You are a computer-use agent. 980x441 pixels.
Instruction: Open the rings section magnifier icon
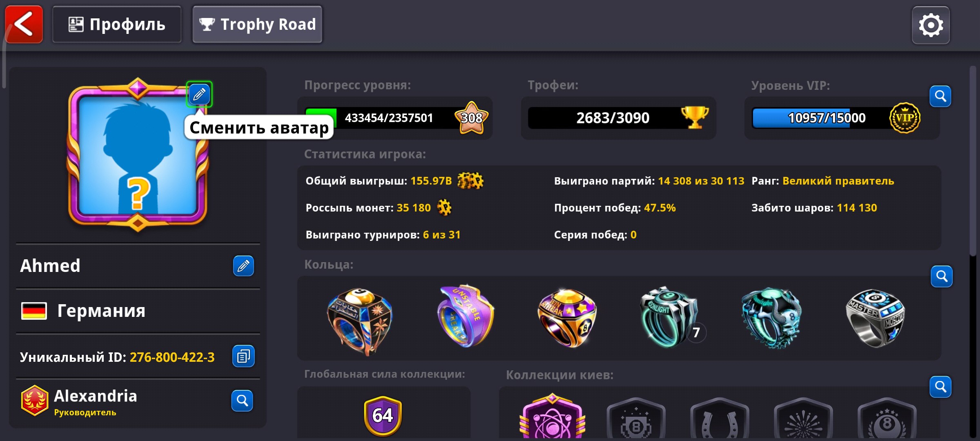coord(942,276)
